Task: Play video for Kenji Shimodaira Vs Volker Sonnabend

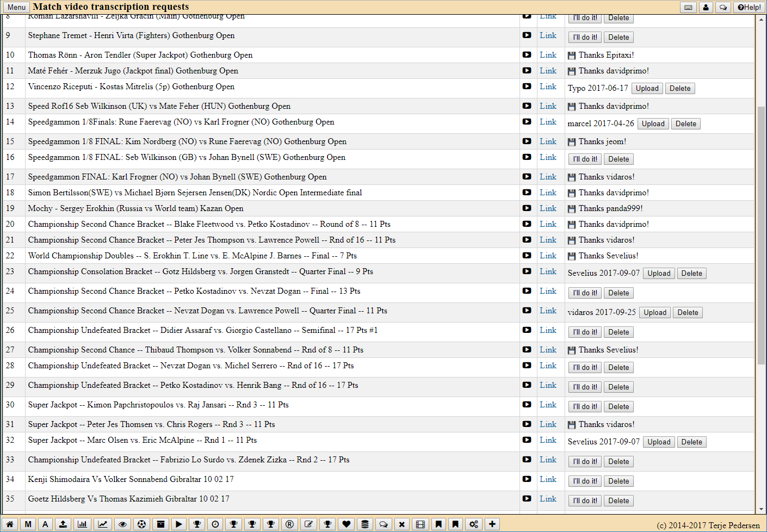Action: tap(527, 479)
